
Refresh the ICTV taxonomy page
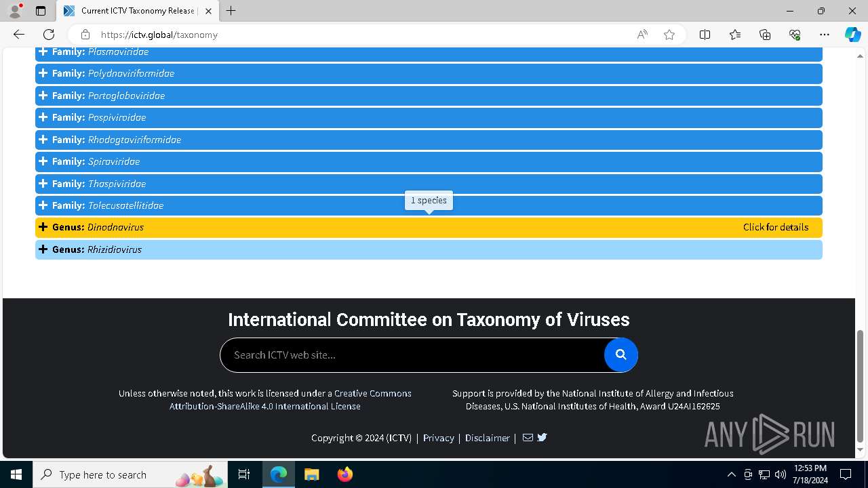click(49, 35)
